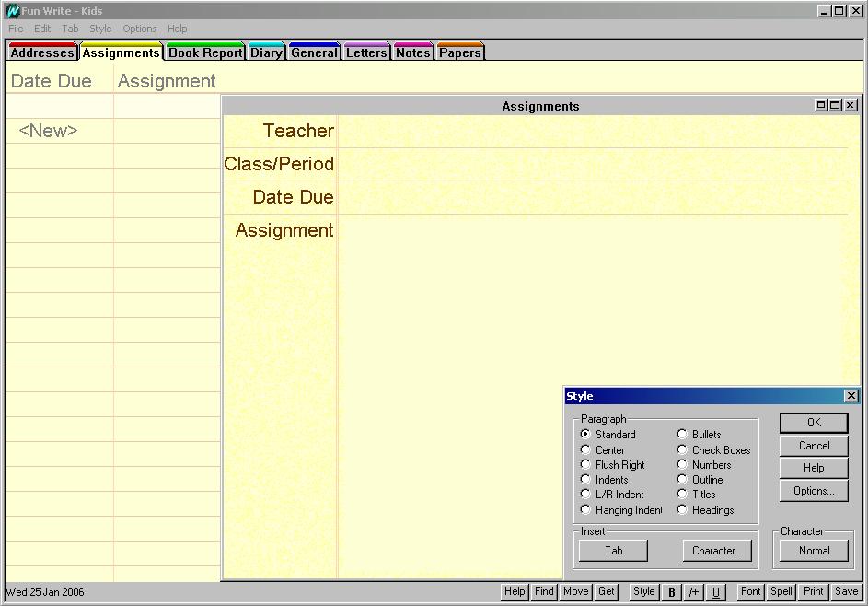Close the Style dialog with X
Viewport: 868px width, 606px height.
coord(851,395)
